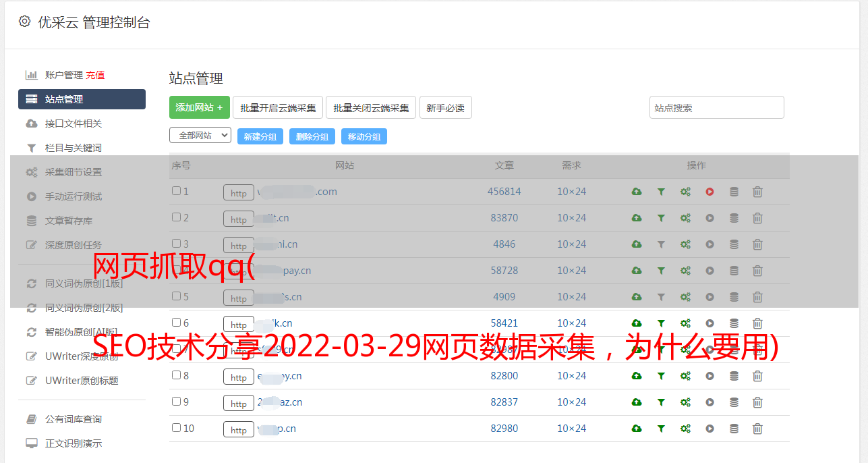868x463 pixels.
Task: Click the 移动分组 button
Action: pos(364,136)
